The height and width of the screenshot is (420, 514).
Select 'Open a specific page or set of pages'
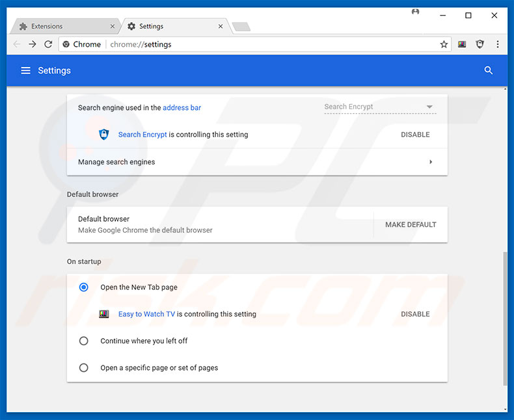click(x=83, y=368)
